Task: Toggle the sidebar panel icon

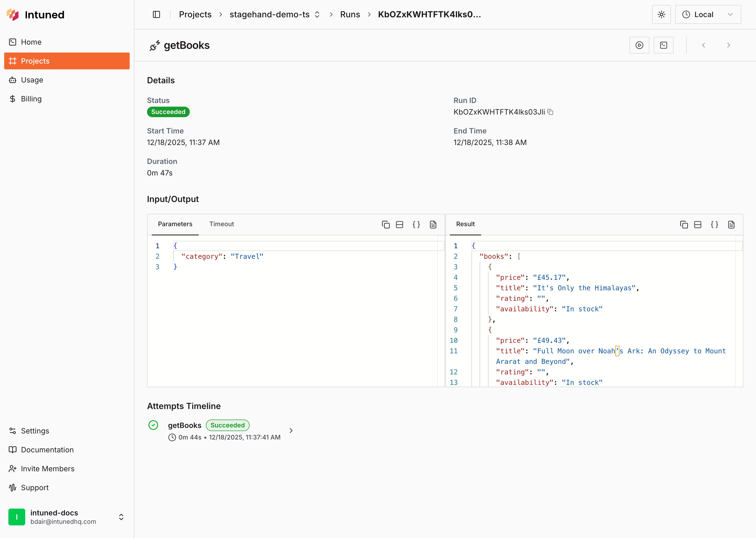Action: (156, 14)
